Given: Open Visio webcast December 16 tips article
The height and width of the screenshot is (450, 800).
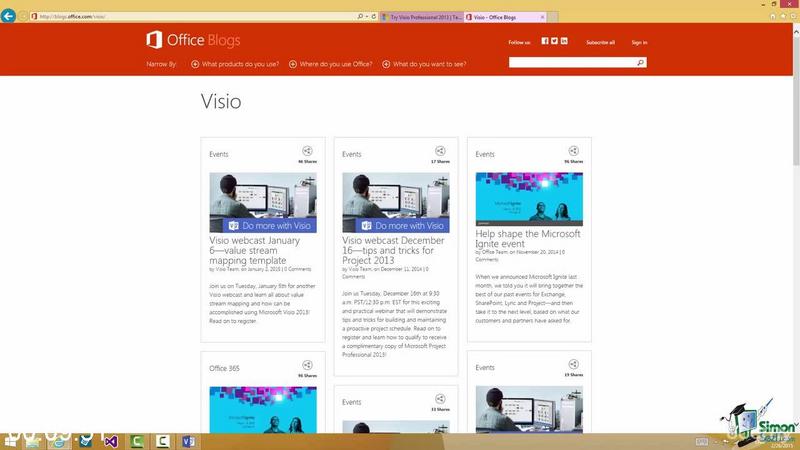Looking at the screenshot, I should (x=393, y=250).
